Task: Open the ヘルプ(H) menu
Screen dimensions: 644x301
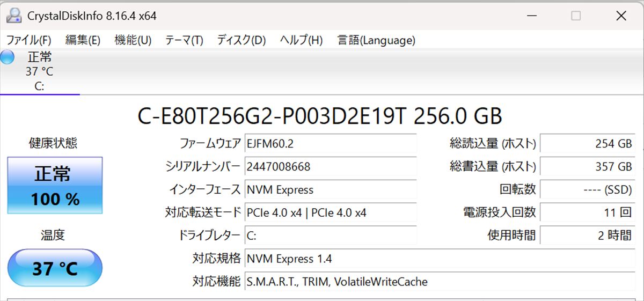Action: coord(301,40)
